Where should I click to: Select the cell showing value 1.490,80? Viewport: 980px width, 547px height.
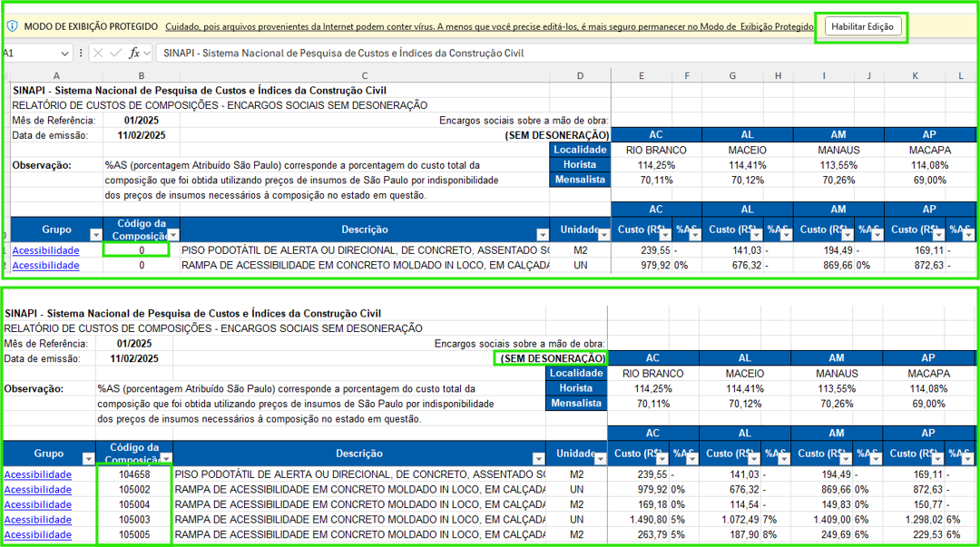(x=641, y=520)
